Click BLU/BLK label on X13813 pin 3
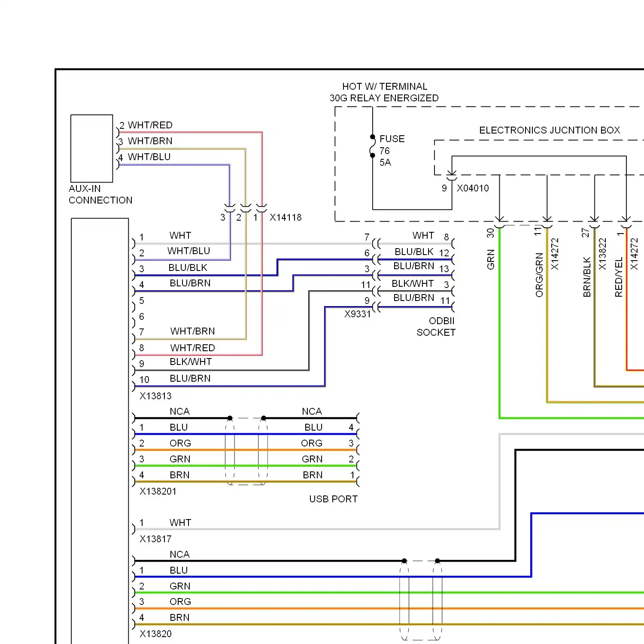The height and width of the screenshot is (644, 644). click(x=188, y=267)
